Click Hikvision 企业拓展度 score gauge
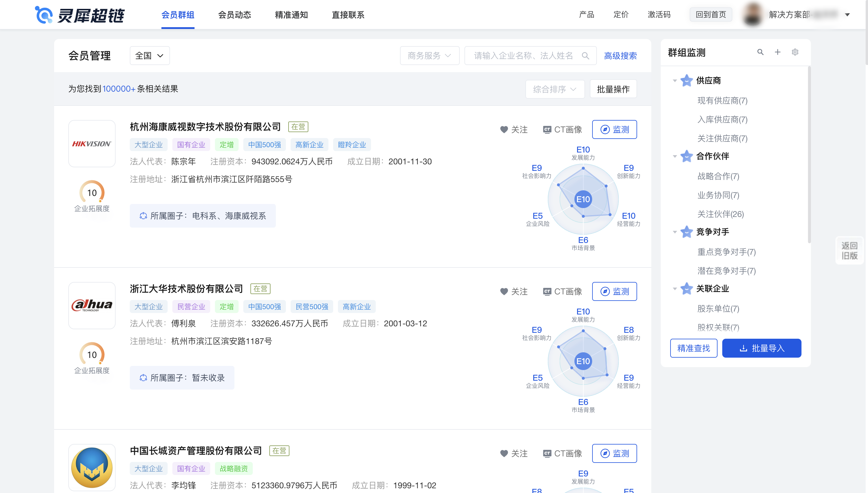This screenshot has height=493, width=868. coord(92,192)
